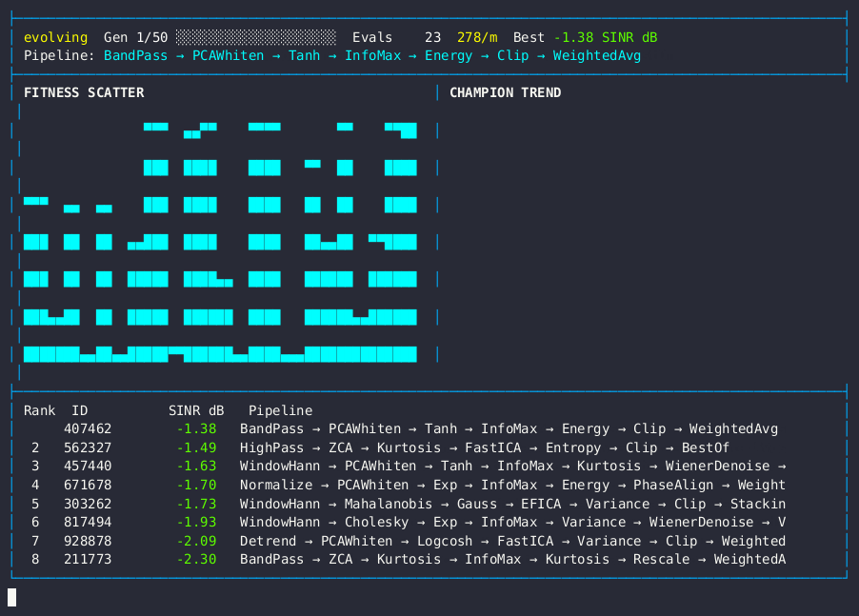Click ID 407462 in the table
This screenshot has height=616, width=859.
(88, 428)
